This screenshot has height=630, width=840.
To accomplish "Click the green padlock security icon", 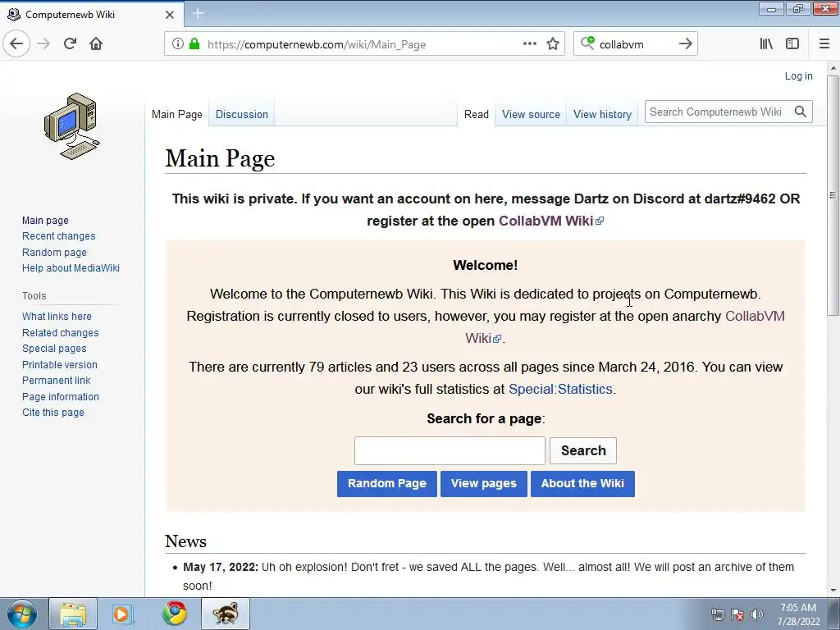I will [194, 44].
